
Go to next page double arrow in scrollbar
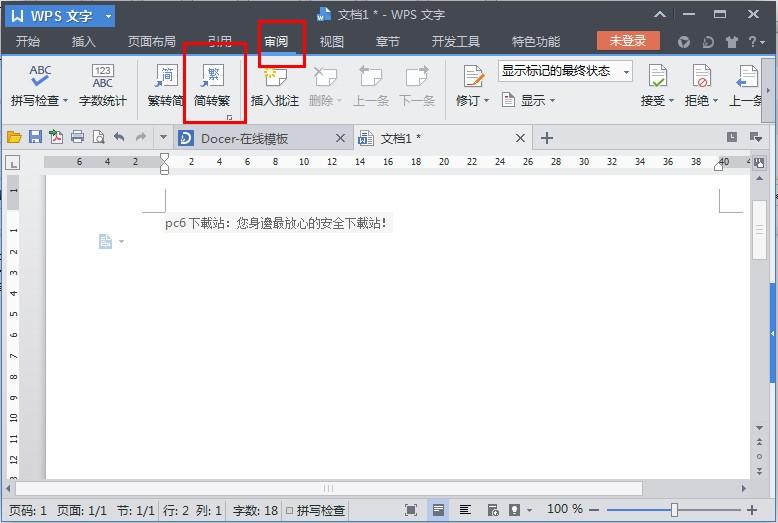click(x=759, y=471)
